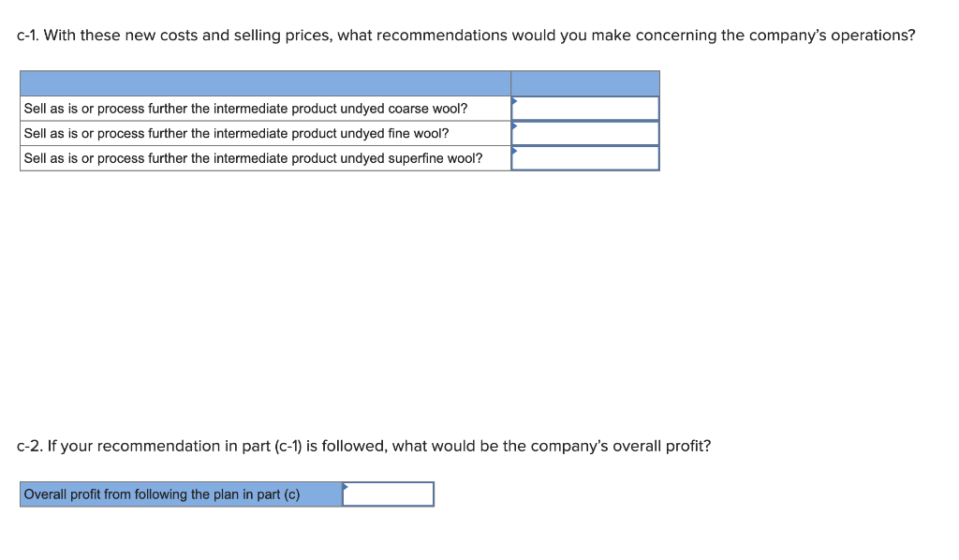Click the arrow marker on the Overall profit cell
This screenshot has width=959, height=560.
[x=346, y=488]
